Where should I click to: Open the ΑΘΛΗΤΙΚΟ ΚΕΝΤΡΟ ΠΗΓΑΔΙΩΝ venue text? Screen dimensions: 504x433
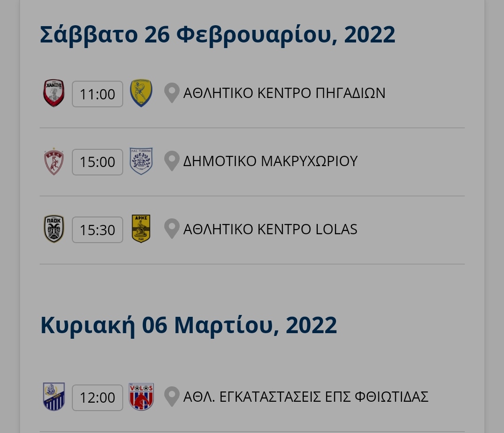(x=284, y=93)
